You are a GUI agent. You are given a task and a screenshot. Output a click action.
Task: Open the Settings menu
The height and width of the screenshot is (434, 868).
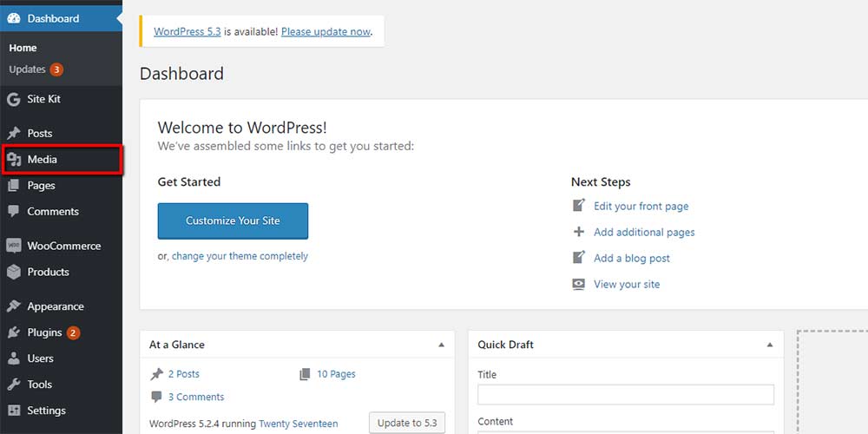coord(61,411)
